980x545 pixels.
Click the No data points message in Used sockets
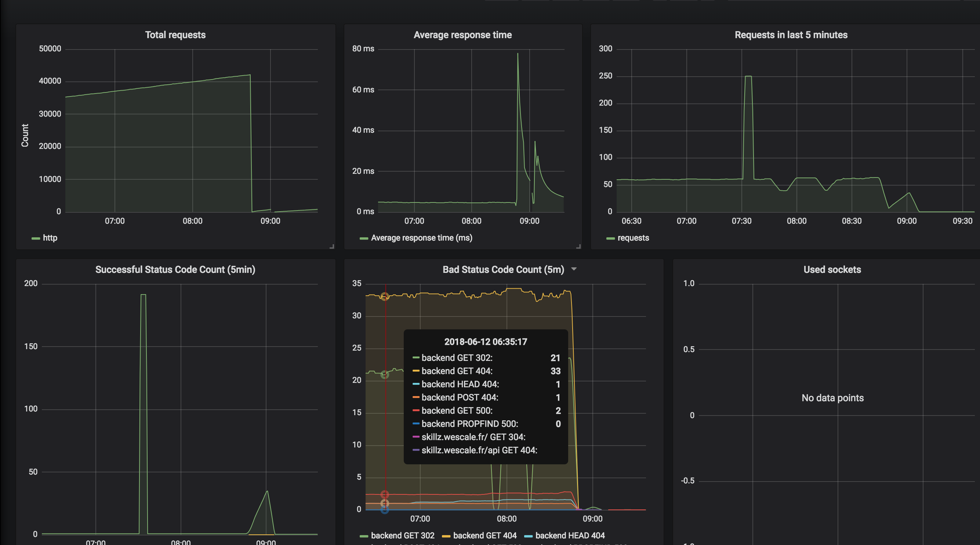coord(832,398)
